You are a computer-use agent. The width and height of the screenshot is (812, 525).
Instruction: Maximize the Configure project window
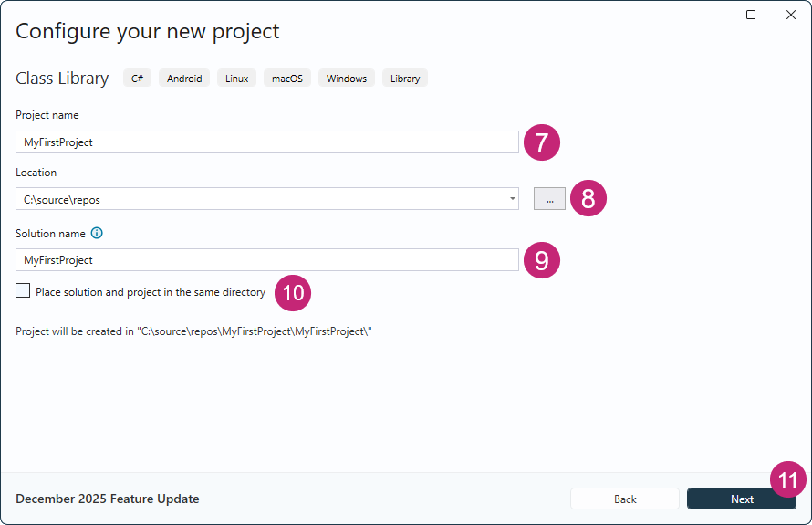pyautogui.click(x=751, y=15)
